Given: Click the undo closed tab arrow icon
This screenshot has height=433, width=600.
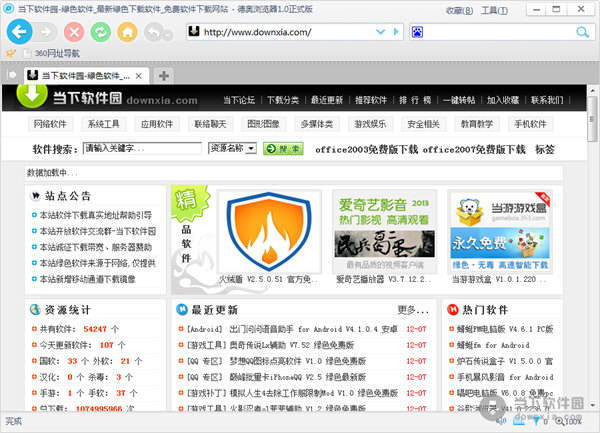Looking at the screenshot, I should [x=154, y=32].
